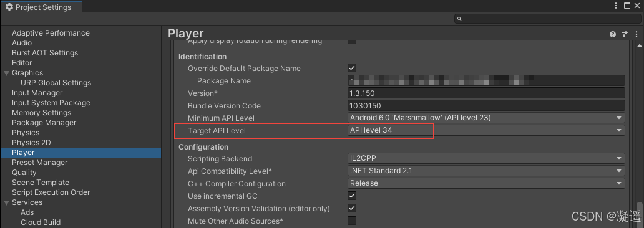Image resolution: width=644 pixels, height=228 pixels.
Task: Open Target API Level dropdown
Action: pos(486,130)
